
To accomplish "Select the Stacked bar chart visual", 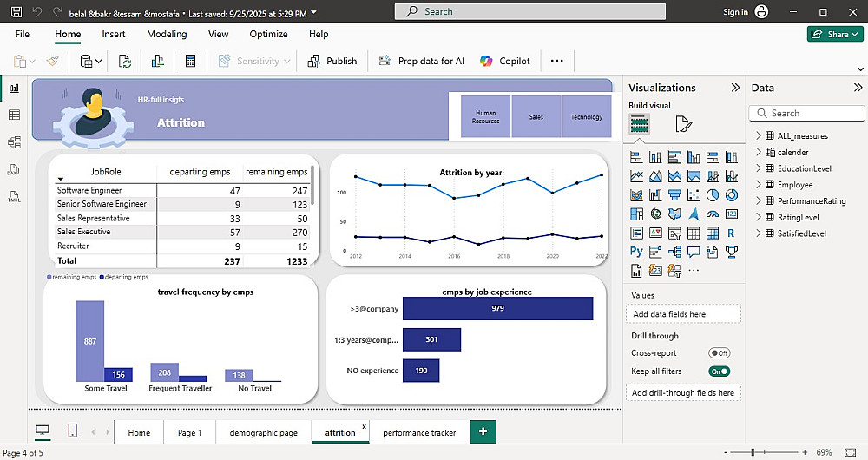I will 636,157.
